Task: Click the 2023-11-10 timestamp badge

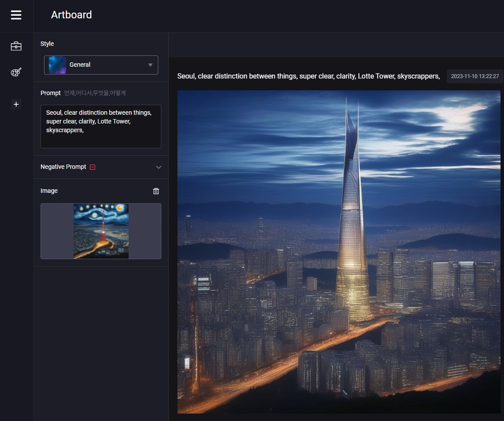Action: click(x=475, y=76)
